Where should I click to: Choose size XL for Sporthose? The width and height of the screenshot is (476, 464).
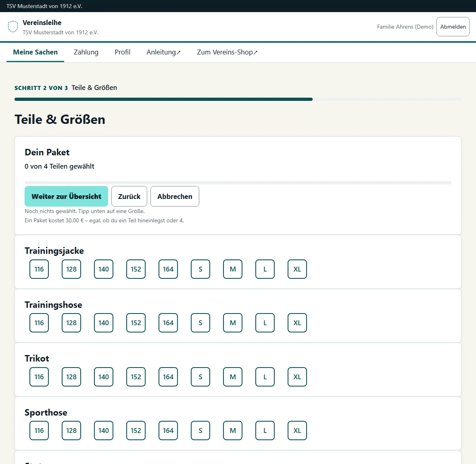(297, 431)
